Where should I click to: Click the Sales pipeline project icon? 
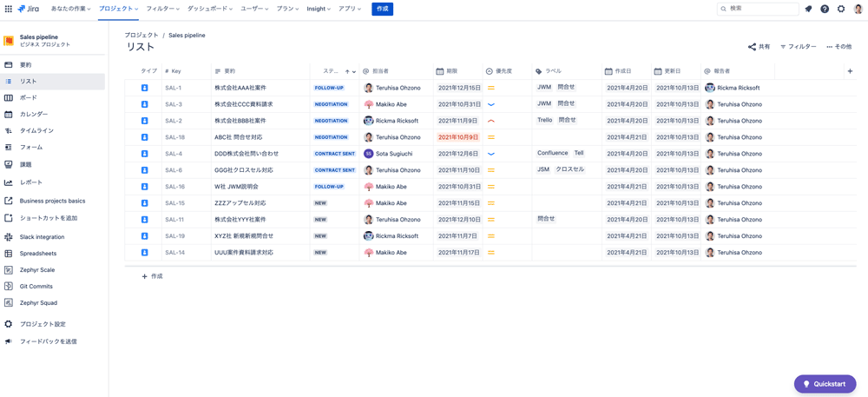tap(9, 41)
